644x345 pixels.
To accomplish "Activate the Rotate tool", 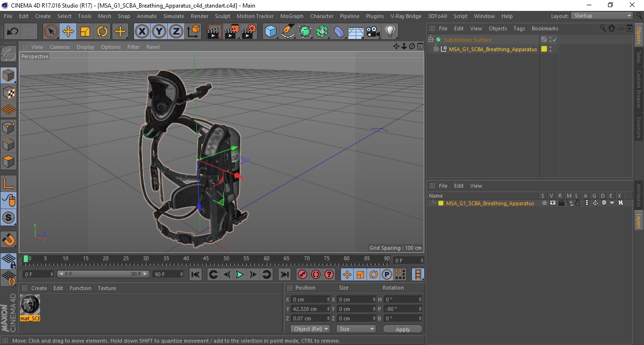I will coord(102,32).
